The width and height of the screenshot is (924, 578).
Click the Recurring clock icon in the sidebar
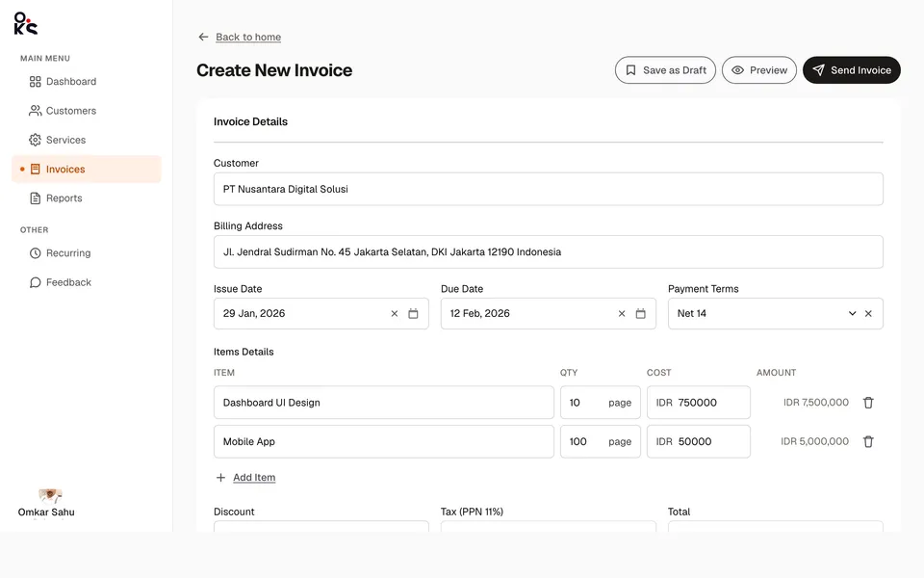pyautogui.click(x=36, y=253)
